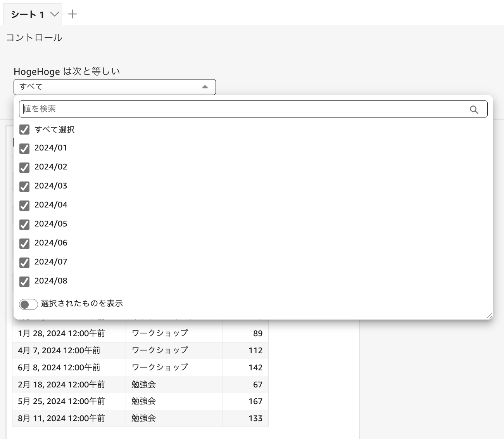Uncheck the 2024/03 checkbox
This screenshot has height=439, width=504.
[24, 187]
